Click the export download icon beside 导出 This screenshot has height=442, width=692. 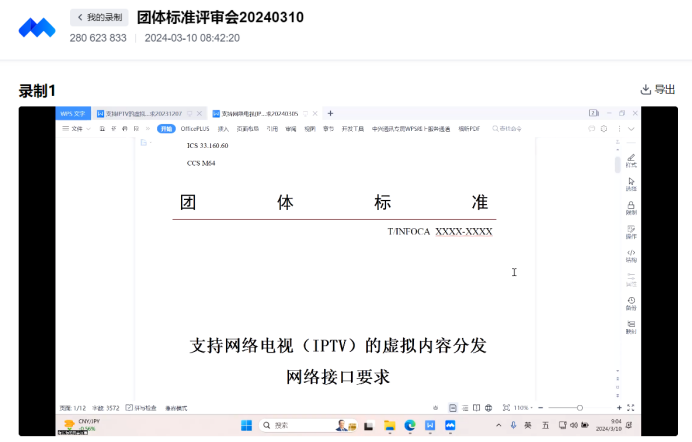click(646, 90)
